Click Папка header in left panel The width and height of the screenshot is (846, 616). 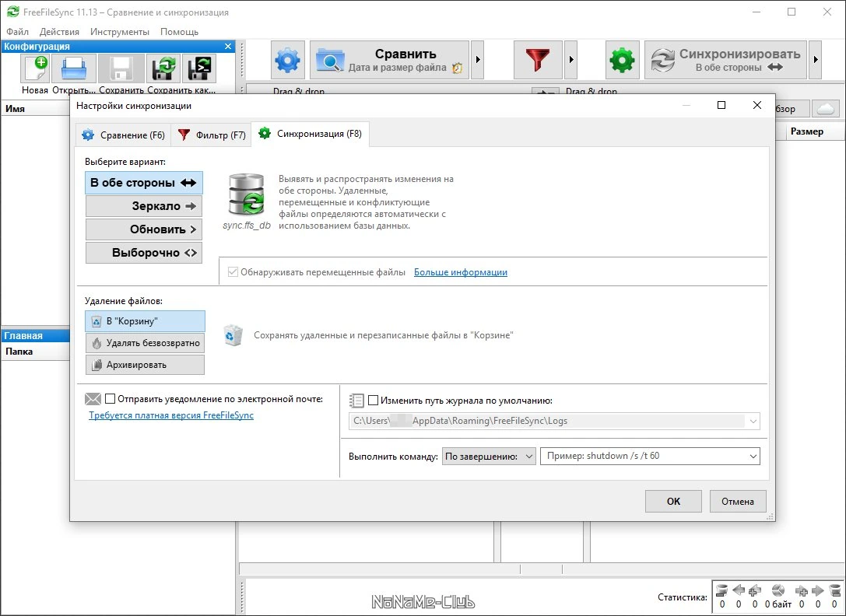tap(36, 351)
